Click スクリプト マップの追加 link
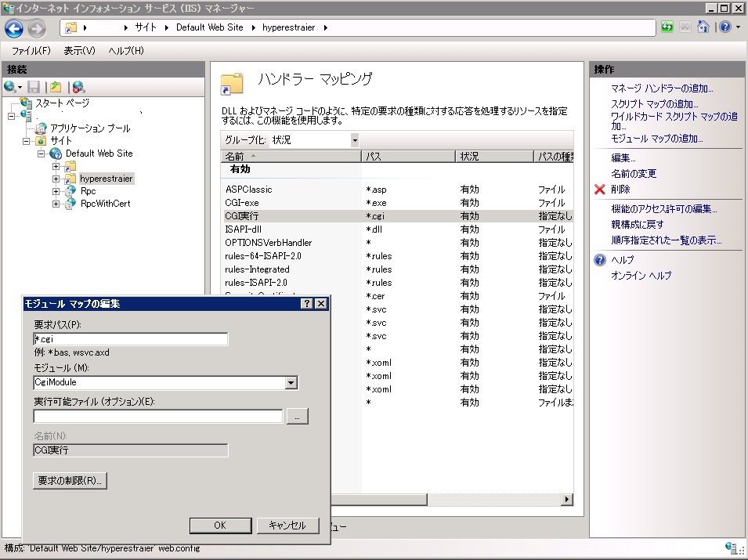 click(x=655, y=103)
